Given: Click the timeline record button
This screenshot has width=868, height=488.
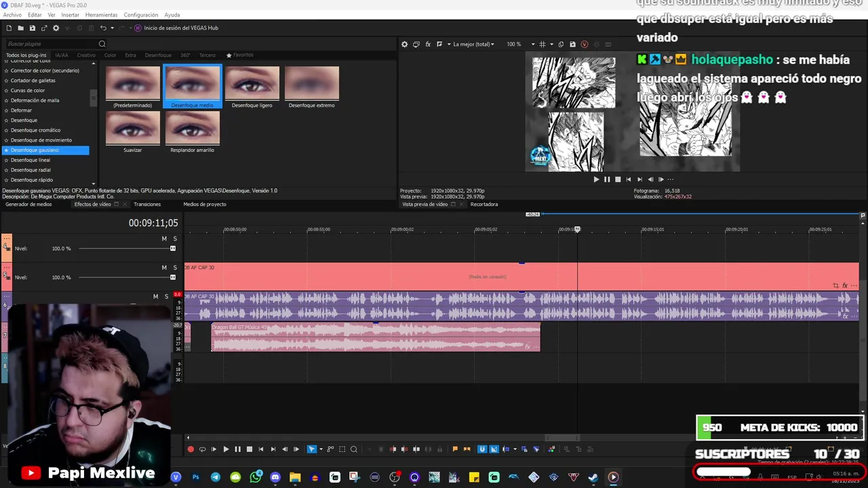Looking at the screenshot, I should click(x=191, y=449).
